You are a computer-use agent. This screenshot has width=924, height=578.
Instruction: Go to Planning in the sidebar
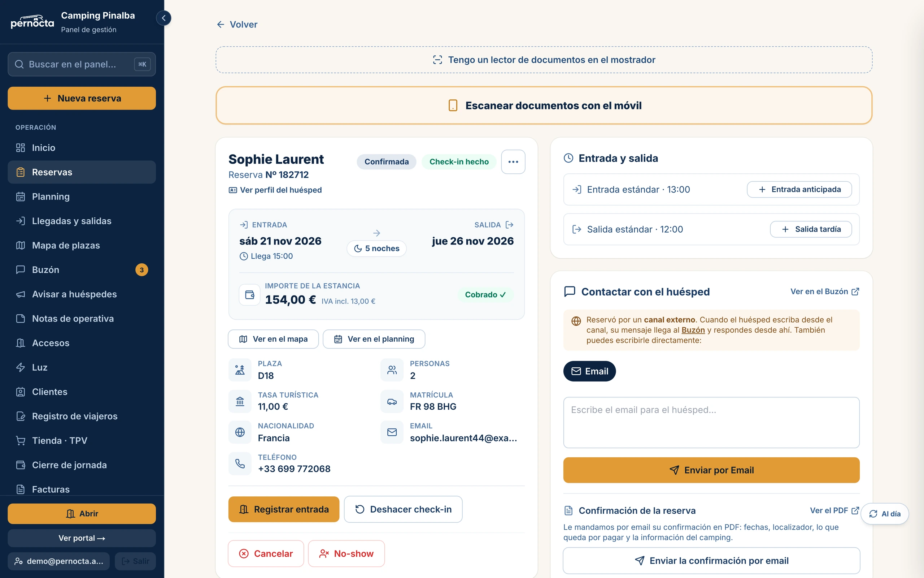pyautogui.click(x=82, y=197)
